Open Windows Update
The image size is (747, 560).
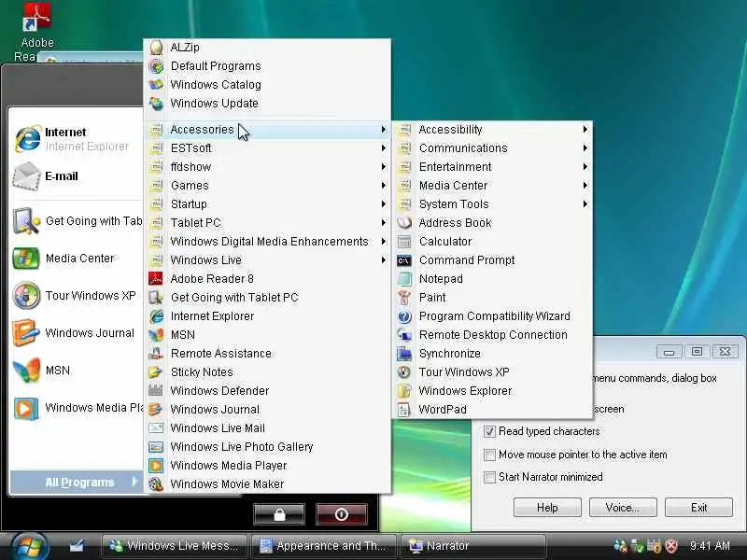267,103
